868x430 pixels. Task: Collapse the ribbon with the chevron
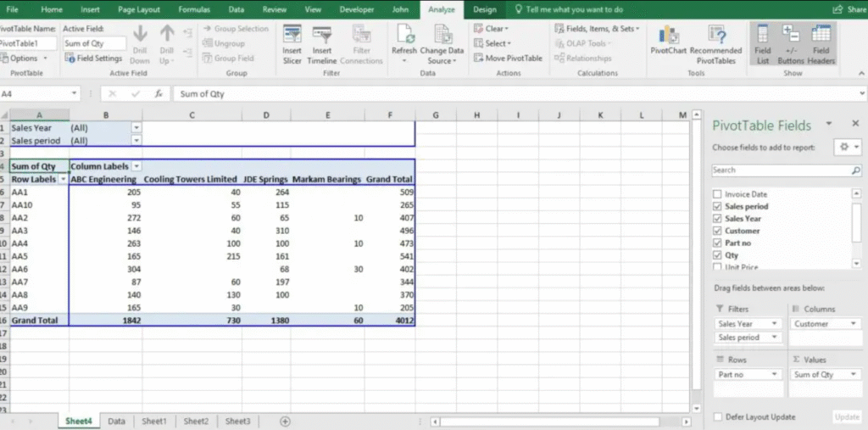[x=861, y=73]
